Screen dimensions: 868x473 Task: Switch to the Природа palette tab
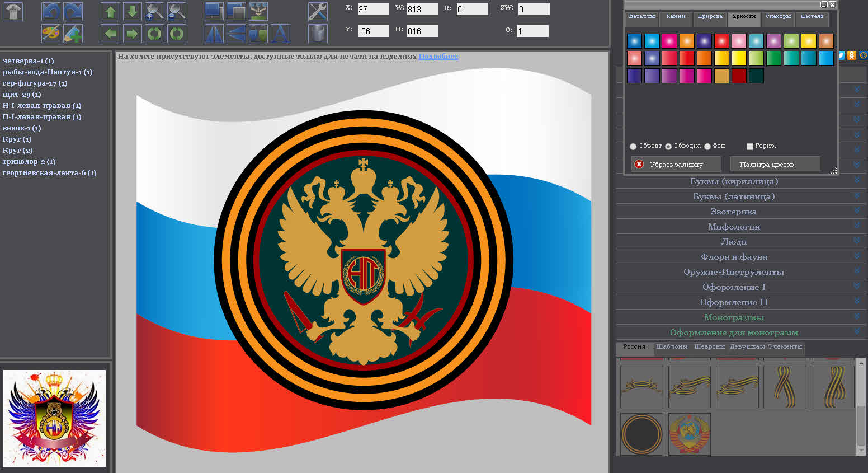710,18
